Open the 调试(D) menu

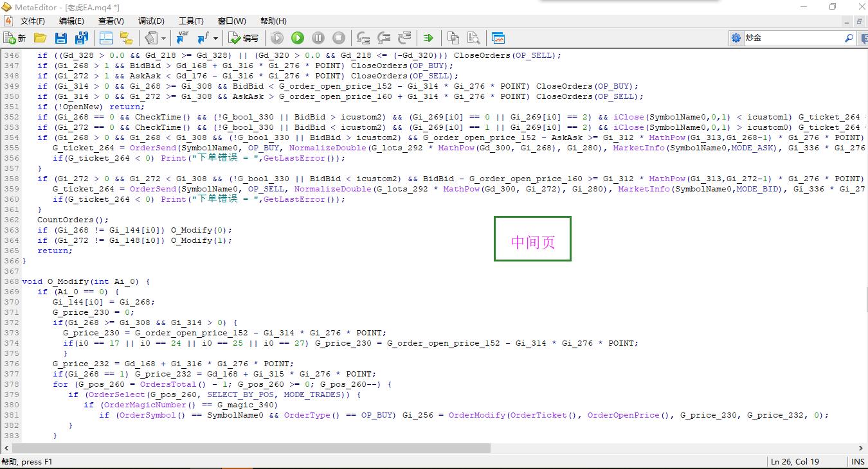click(151, 21)
